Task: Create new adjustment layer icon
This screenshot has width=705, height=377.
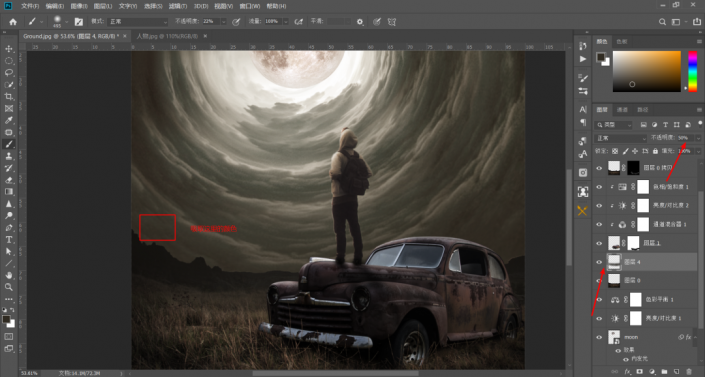Action: [x=652, y=372]
